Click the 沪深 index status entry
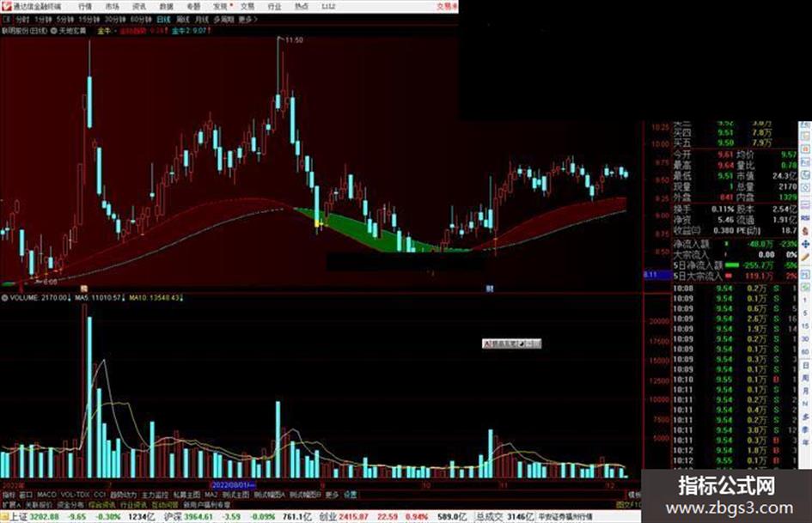Viewport: 812px width, 523px height. (238, 517)
